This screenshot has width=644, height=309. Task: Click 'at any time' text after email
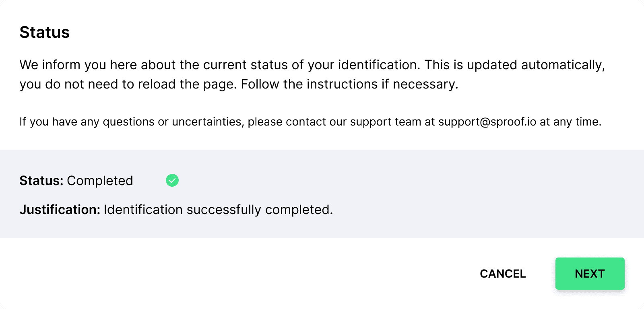(570, 122)
